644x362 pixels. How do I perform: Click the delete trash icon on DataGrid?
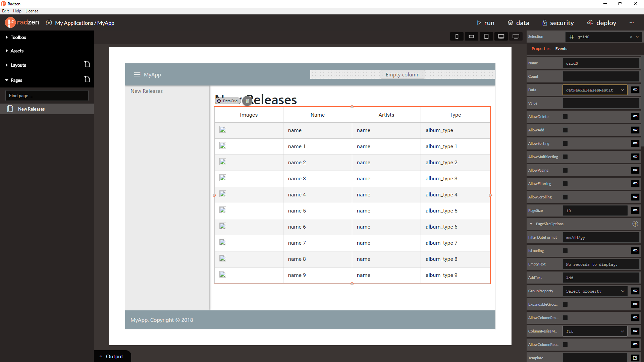click(247, 101)
